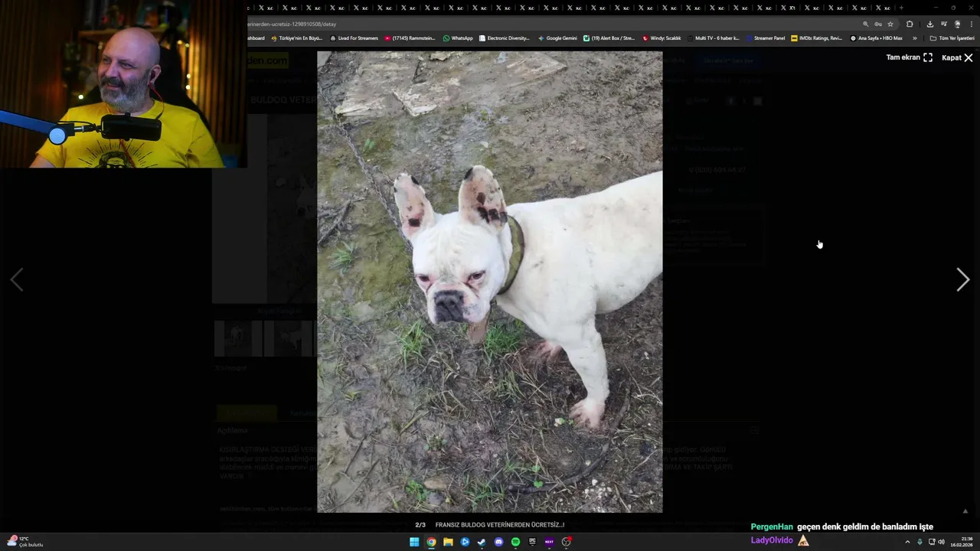Viewport: 980px width, 551px height.
Task: Open OBS Studio from the taskbar
Action: coord(567,542)
